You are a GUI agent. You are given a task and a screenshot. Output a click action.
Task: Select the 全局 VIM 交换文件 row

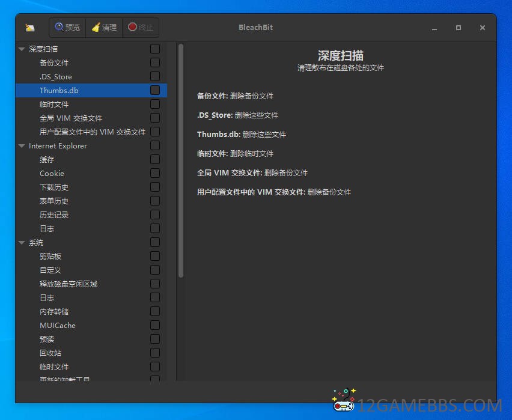(x=91, y=118)
